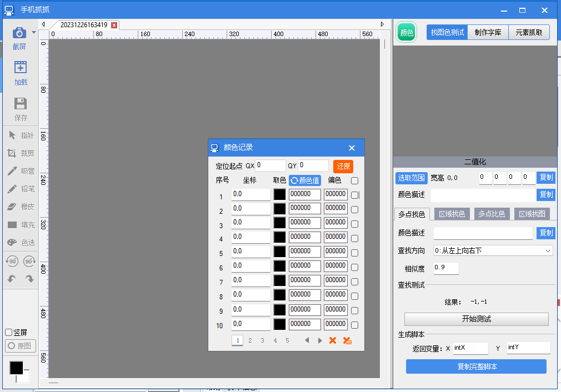This screenshot has height=392, width=561.
Task: Delete all color records with orange X icon
Action: [x=347, y=340]
